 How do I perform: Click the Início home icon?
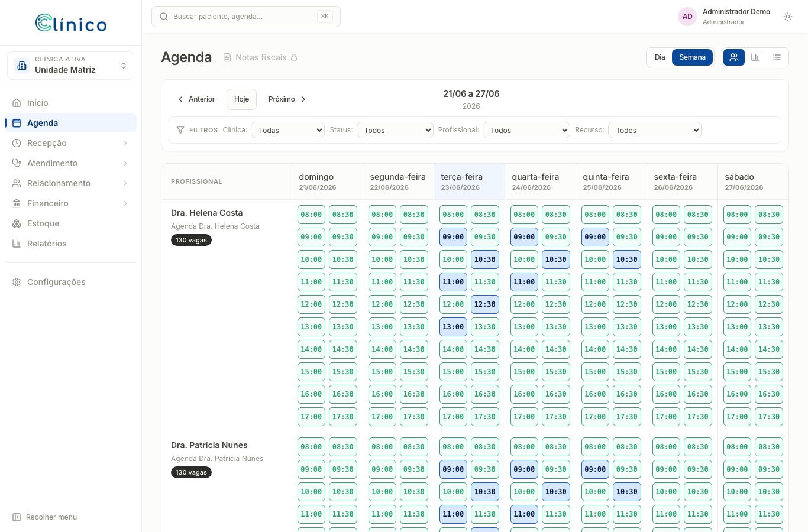click(17, 103)
